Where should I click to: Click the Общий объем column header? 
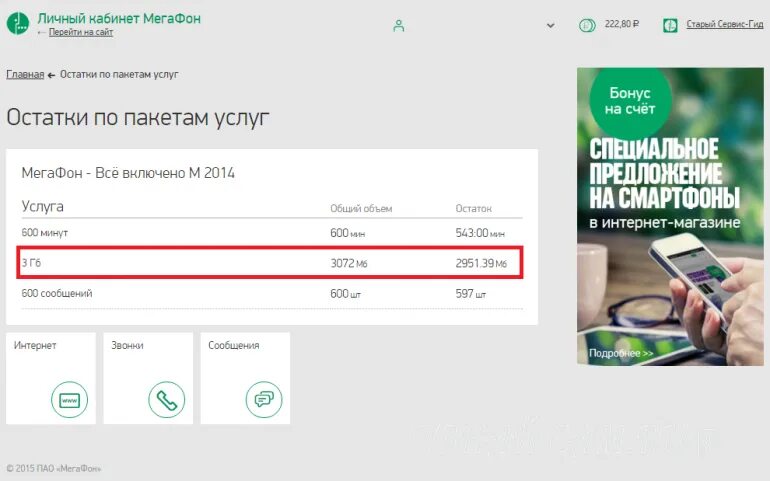(x=361, y=208)
